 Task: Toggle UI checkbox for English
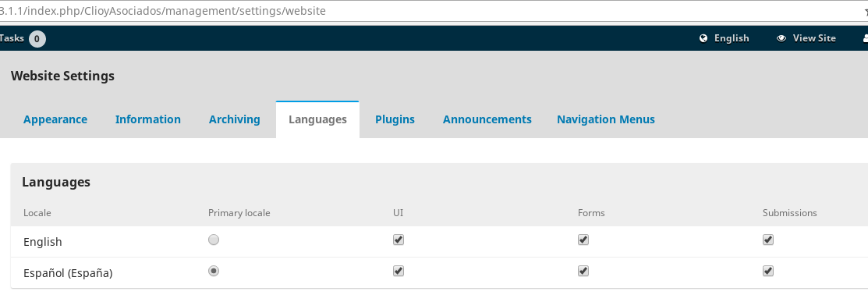pos(399,240)
